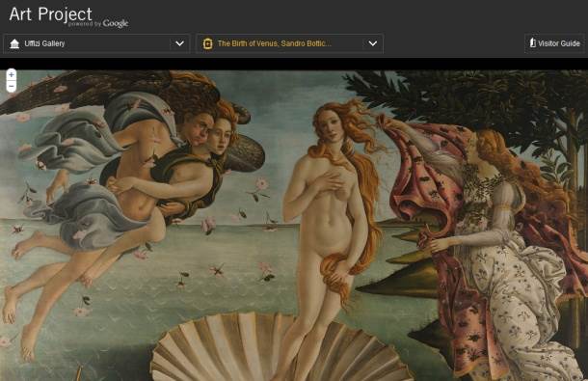Image resolution: width=588 pixels, height=381 pixels.
Task: Expand the Uffizi Gallery dropdown arrow
Action: point(179,43)
